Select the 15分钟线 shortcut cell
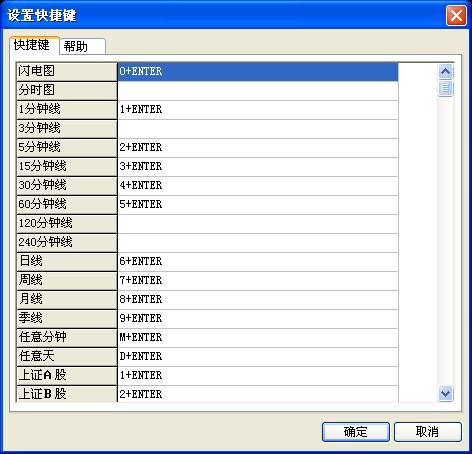The image size is (472, 454). [258, 167]
